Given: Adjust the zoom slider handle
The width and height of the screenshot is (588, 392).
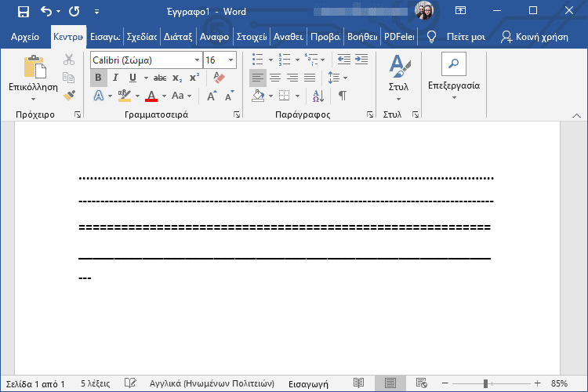Looking at the screenshot, I should [485, 383].
